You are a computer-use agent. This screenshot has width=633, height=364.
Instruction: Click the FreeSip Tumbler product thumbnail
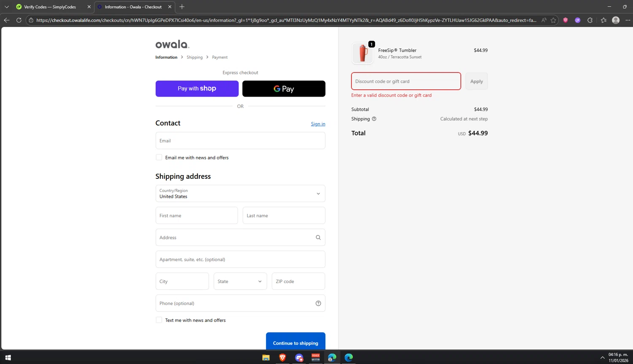362,53
